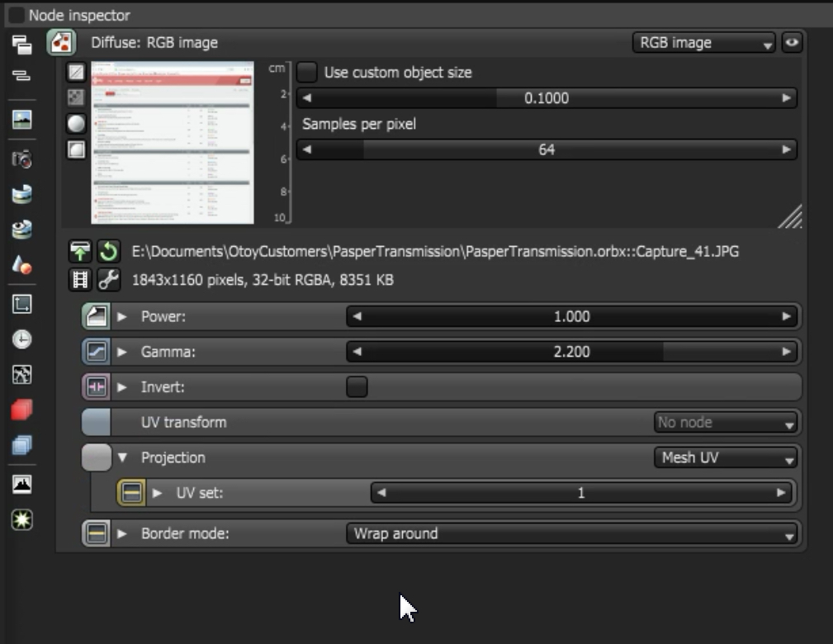Click the clock icon in sidebar
The image size is (833, 644).
[x=21, y=339]
